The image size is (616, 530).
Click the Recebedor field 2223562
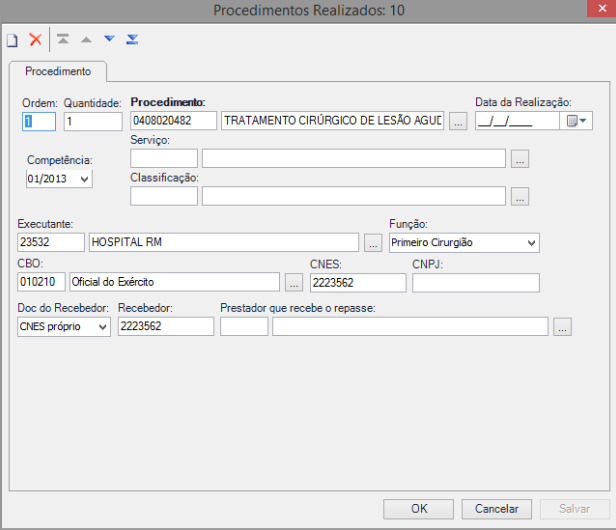coord(166,326)
